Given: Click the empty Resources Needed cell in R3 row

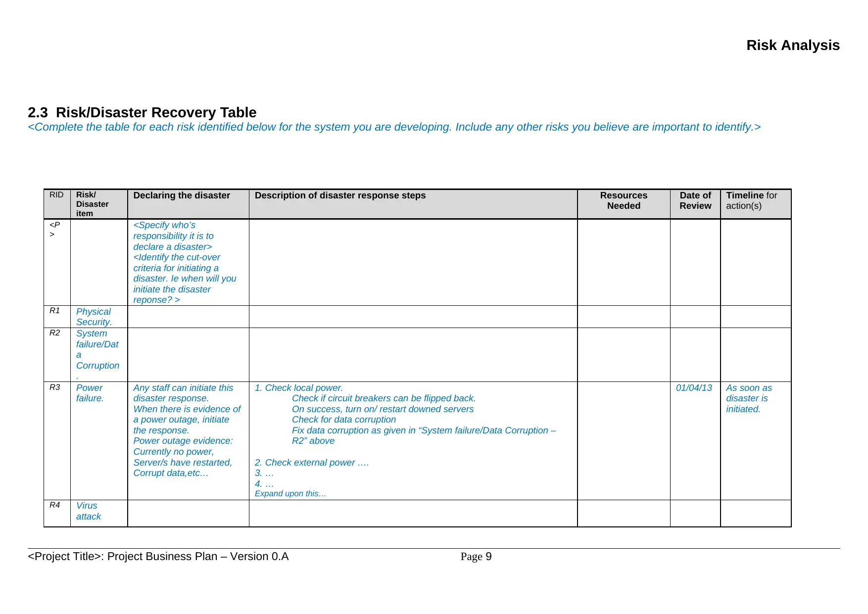Looking at the screenshot, I should tap(624, 441).
